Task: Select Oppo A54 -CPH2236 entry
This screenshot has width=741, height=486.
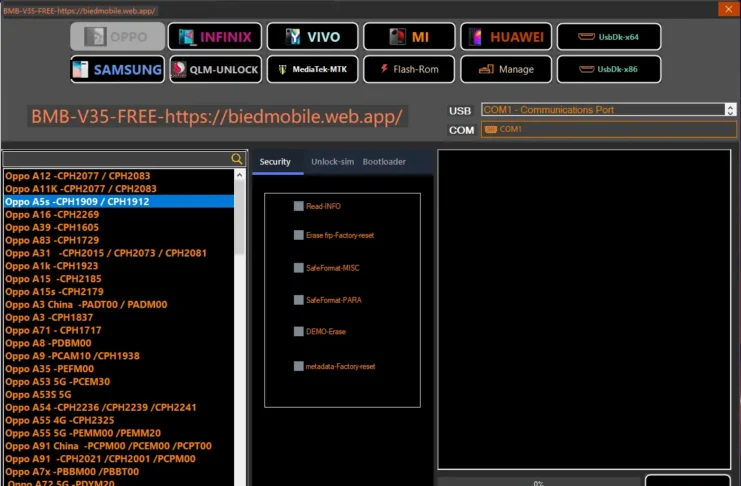Action: [x=119, y=408]
